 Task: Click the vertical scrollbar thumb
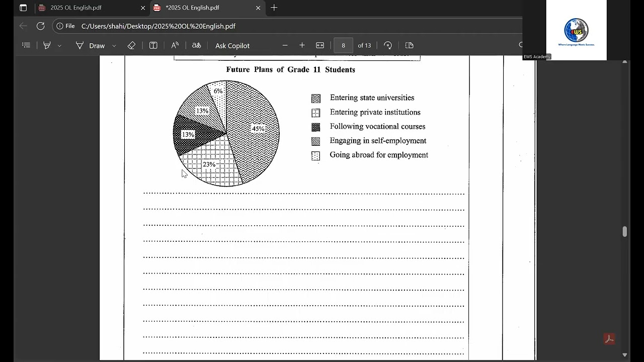[625, 231]
